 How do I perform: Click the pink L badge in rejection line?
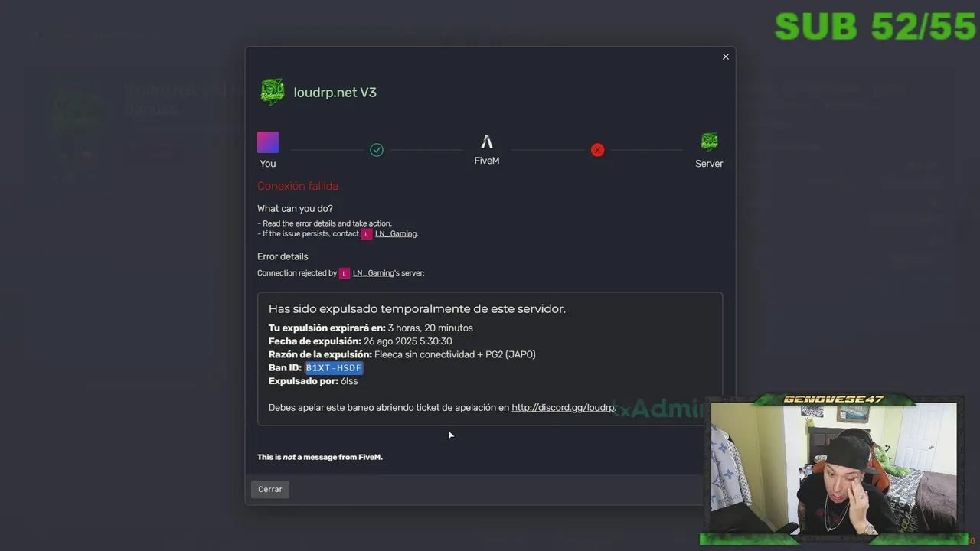pyautogui.click(x=345, y=273)
